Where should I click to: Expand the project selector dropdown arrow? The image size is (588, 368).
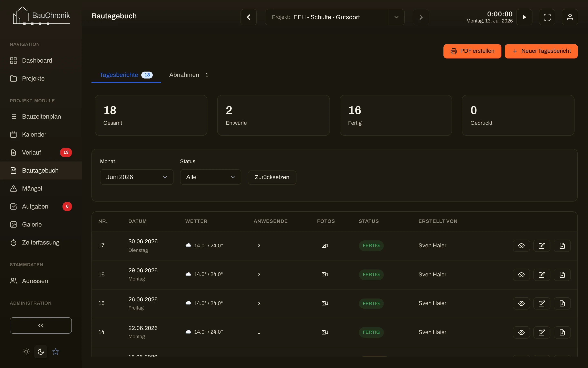tap(396, 17)
